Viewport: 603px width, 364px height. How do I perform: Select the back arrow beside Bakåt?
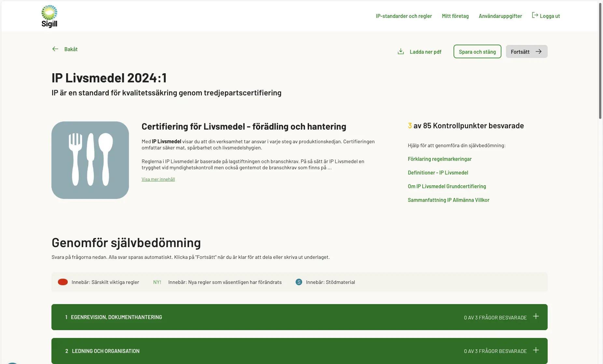55,49
